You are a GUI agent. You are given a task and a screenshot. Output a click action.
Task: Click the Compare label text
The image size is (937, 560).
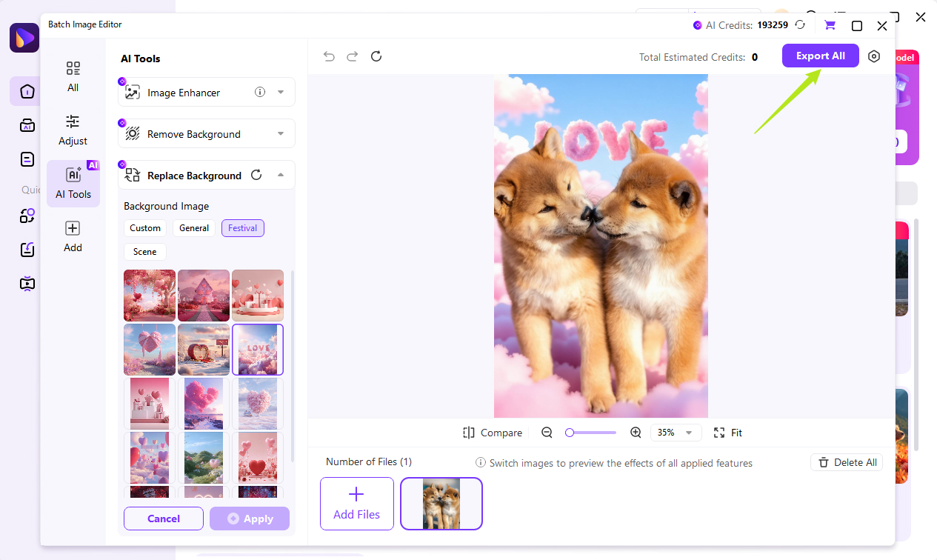point(501,433)
